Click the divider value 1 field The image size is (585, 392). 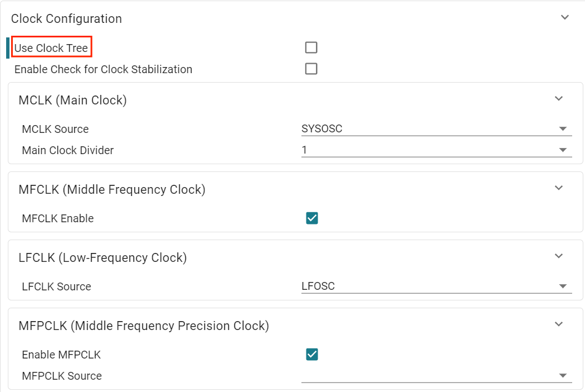pyautogui.click(x=437, y=150)
